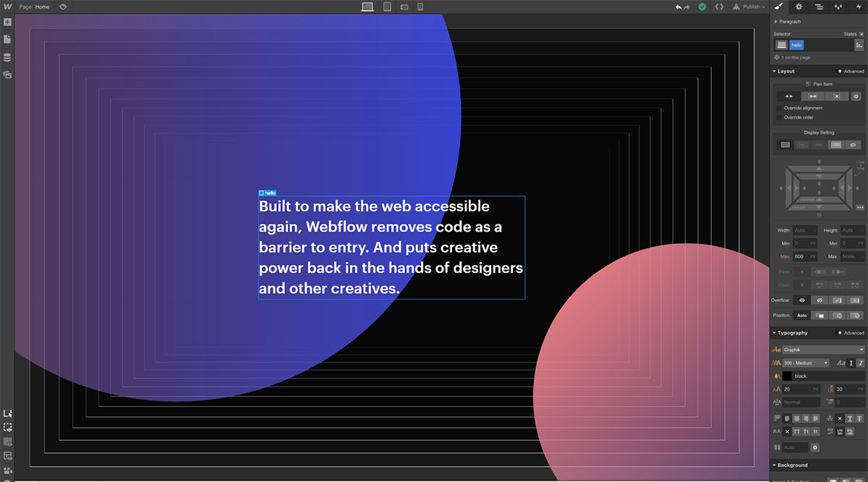This screenshot has width=868, height=482.
Task: Click the redo arrow
Action: point(687,7)
